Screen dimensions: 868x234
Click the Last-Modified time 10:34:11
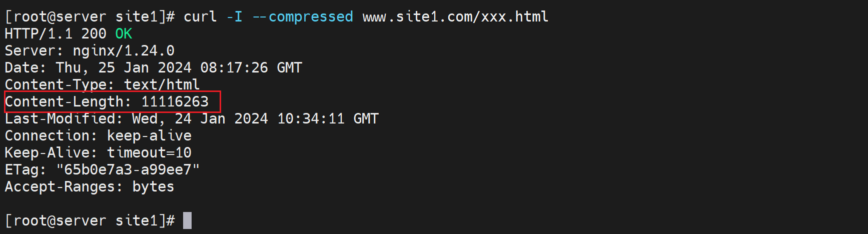coord(311,118)
